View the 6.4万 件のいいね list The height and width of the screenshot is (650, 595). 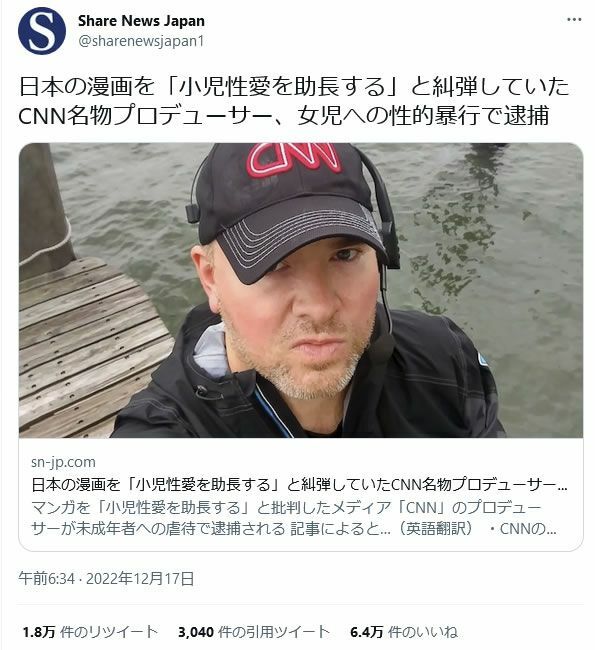click(x=404, y=632)
